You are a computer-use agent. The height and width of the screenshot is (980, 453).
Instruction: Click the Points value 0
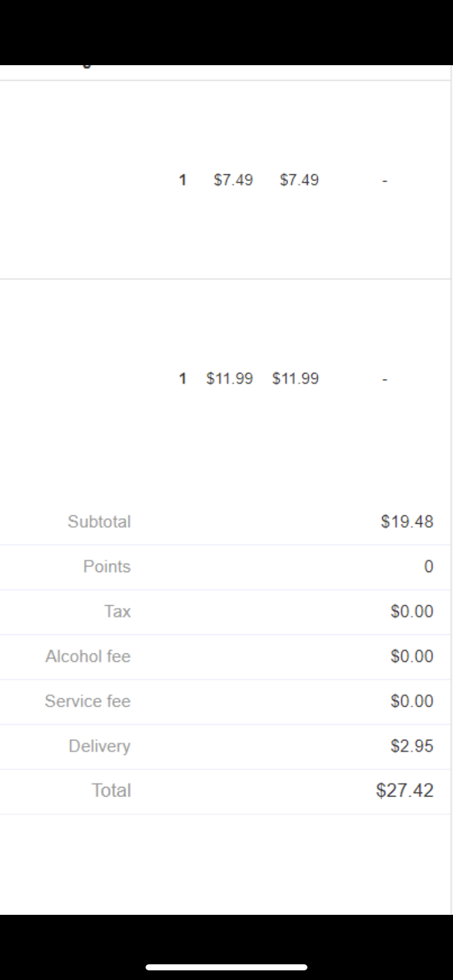[x=428, y=567]
